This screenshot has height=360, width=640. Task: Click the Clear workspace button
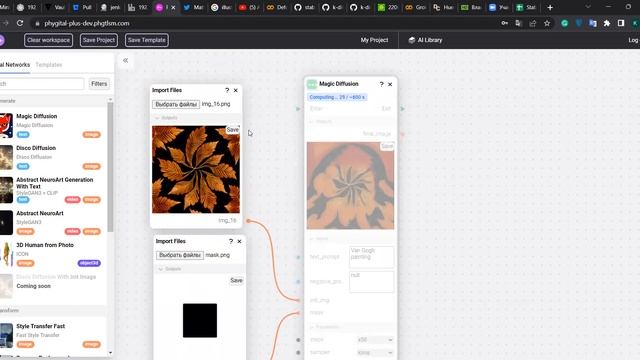coord(48,40)
